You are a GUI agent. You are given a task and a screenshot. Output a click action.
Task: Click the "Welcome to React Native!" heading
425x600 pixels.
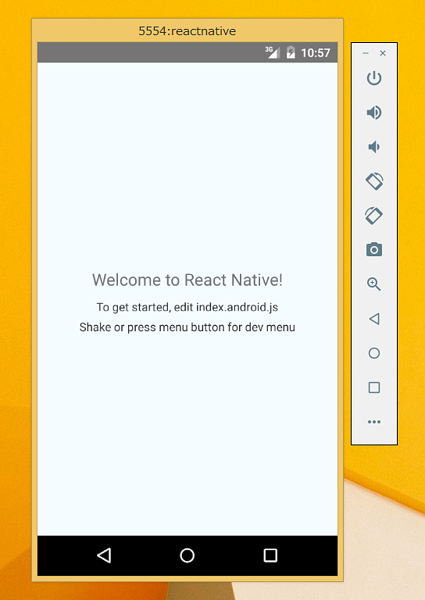point(187,280)
